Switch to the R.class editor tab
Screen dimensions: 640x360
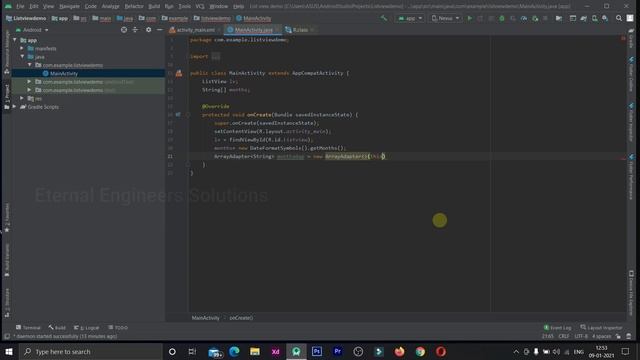(299, 30)
